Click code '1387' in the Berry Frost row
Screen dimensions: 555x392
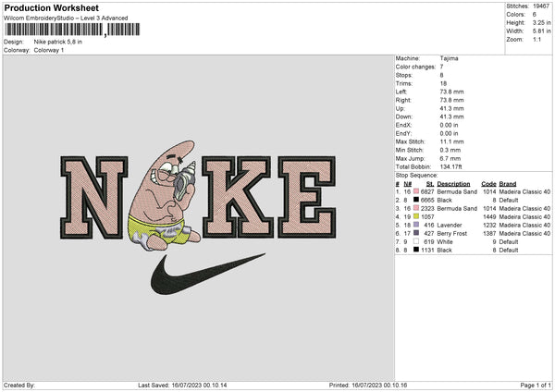(489, 234)
